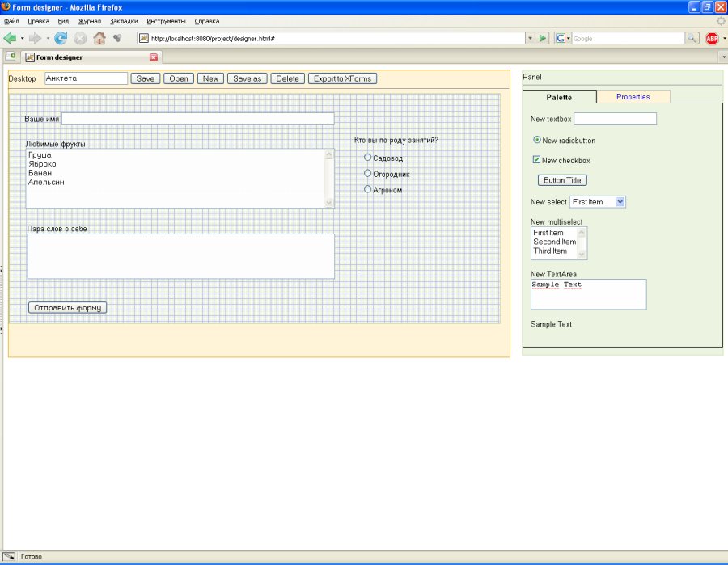The image size is (728, 565).
Task: Click the status bar icon beside Готово
Action: point(9,556)
